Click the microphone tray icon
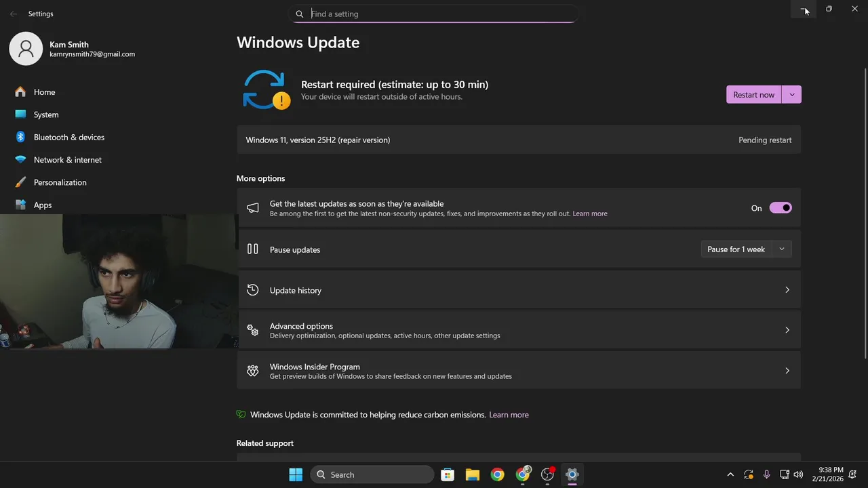This screenshot has height=488, width=868. pyautogui.click(x=767, y=474)
